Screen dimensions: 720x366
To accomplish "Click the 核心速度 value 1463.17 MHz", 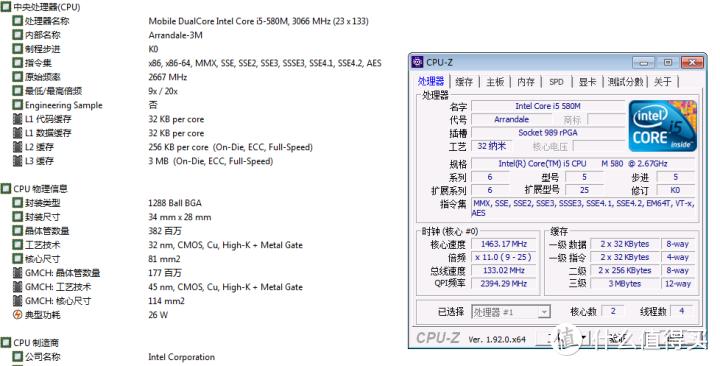I will pyautogui.click(x=504, y=244).
